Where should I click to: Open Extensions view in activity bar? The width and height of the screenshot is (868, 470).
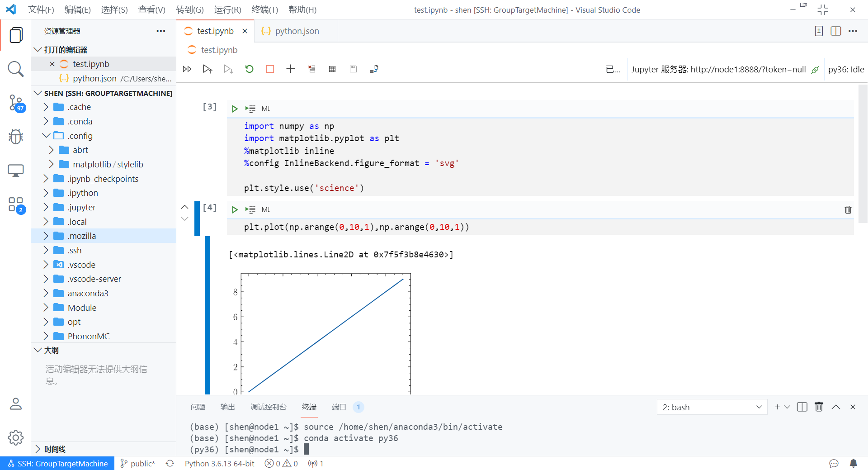click(x=15, y=204)
